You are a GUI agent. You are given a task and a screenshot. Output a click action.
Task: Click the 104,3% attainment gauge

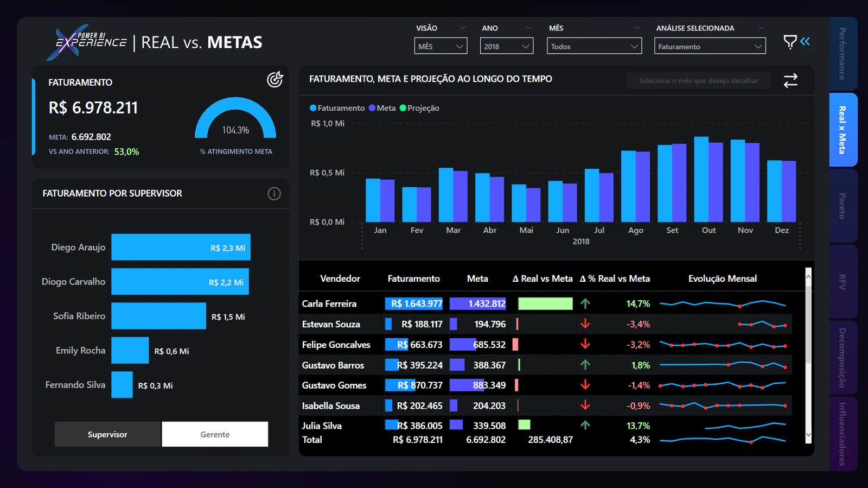coord(235,118)
